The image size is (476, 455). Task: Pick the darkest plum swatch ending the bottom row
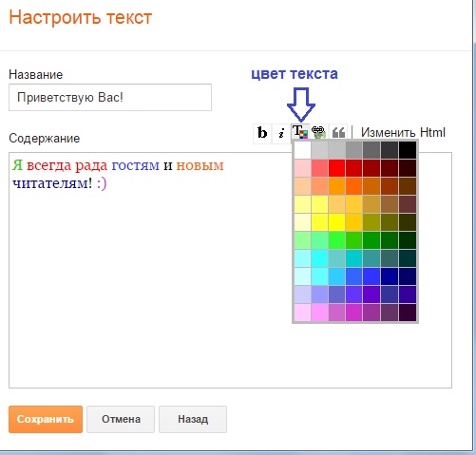click(408, 313)
